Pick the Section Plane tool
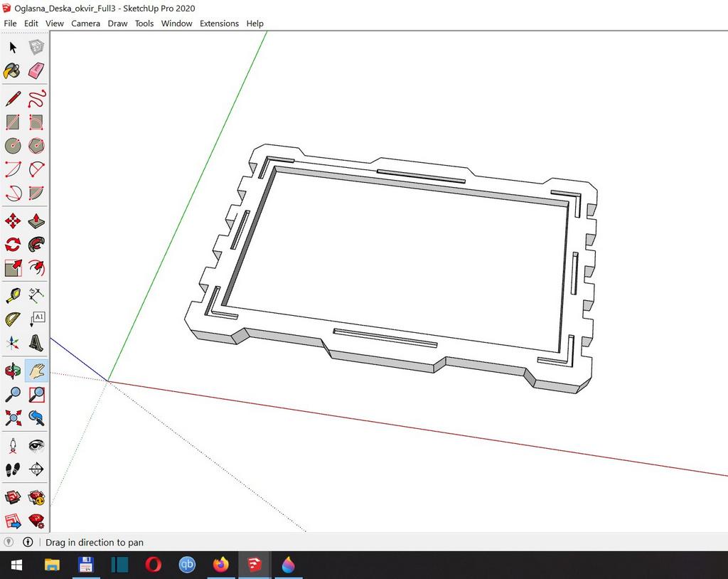Image resolution: width=728 pixels, height=579 pixels. tap(36, 469)
